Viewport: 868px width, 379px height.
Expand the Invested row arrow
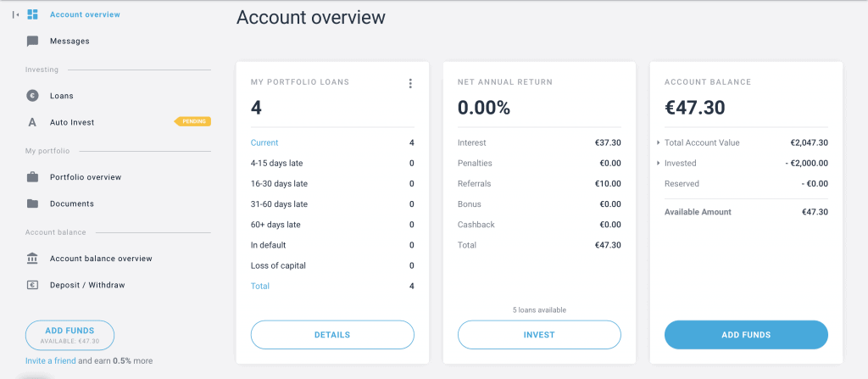[658, 164]
